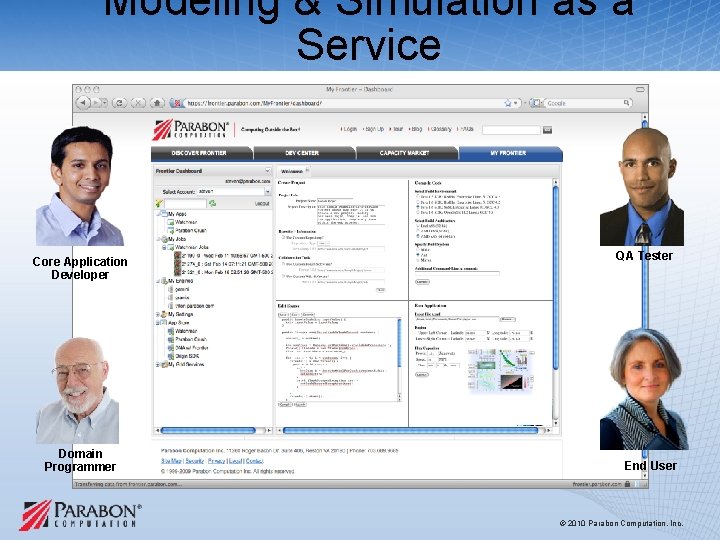720x540 pixels.
Task: Open the Select Account dropdown
Action: click(267, 191)
